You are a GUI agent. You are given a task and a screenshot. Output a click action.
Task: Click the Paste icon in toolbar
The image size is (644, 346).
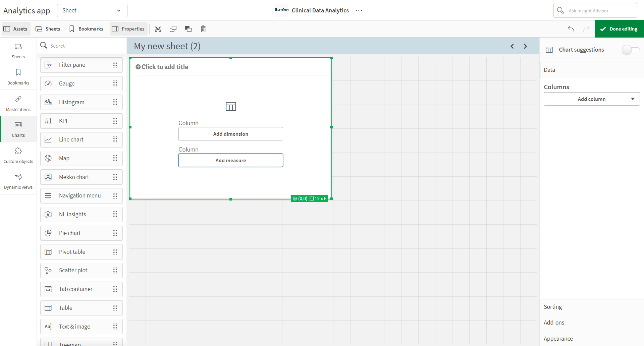[188, 29]
